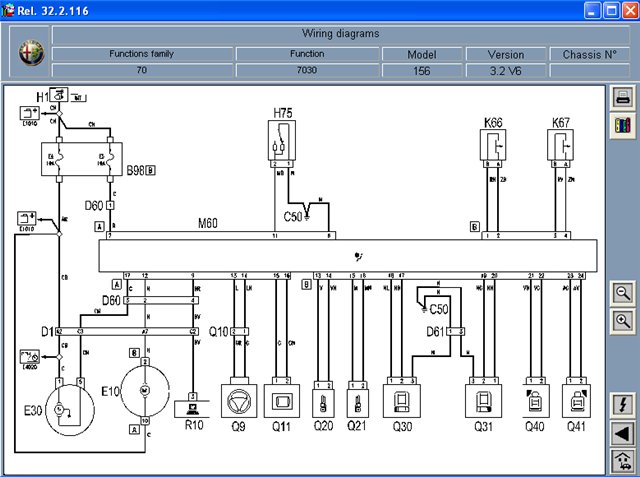Zoom in with the plus magnifier
The height and width of the screenshot is (477, 640).
pos(622,322)
